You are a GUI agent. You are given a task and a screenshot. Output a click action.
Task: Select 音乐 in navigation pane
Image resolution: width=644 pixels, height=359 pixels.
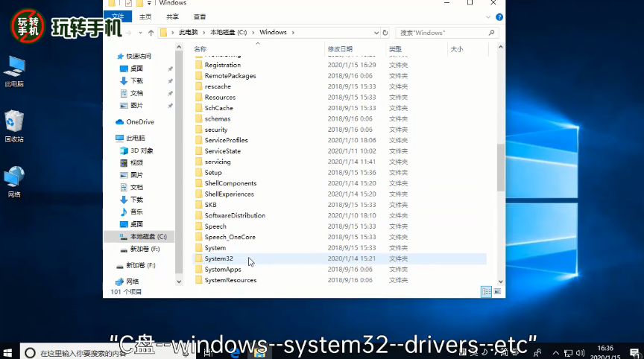tap(131, 212)
